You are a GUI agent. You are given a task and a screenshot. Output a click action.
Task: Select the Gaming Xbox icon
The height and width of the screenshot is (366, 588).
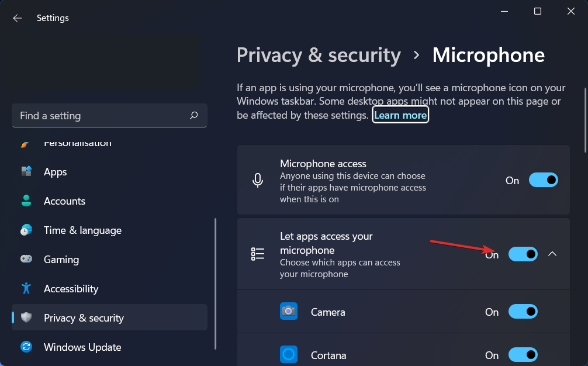click(x=26, y=259)
